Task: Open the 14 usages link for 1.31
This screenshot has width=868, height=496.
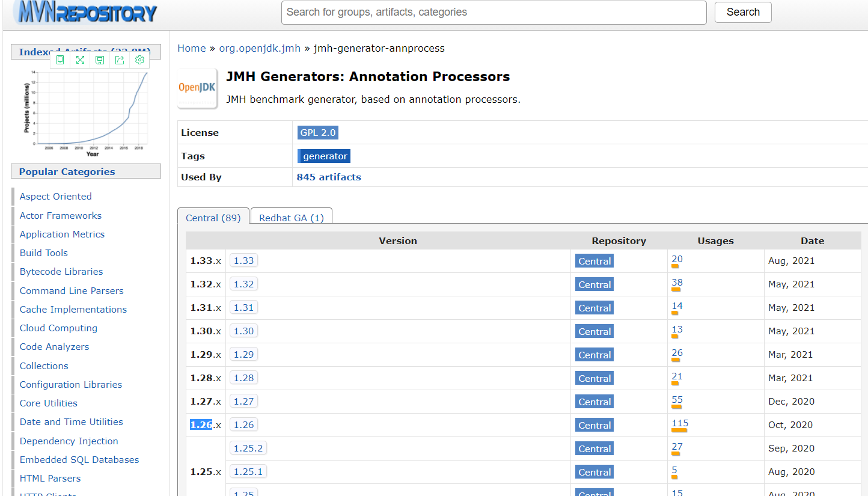Action: [x=677, y=306]
